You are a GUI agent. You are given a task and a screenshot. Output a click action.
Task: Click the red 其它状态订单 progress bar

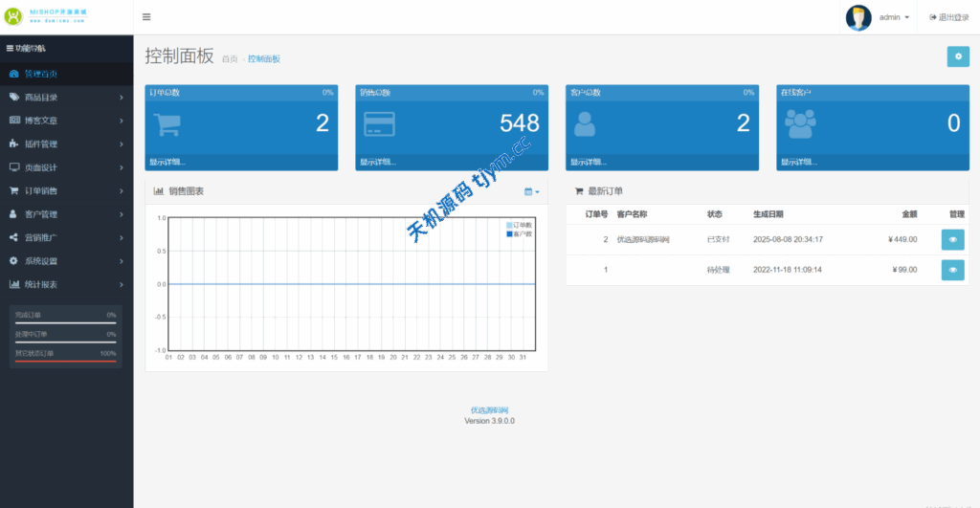click(66, 362)
